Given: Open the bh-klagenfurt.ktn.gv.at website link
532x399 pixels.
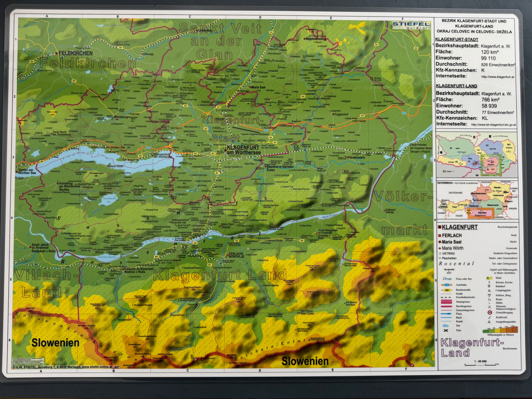Looking at the screenshot, I should (493, 125).
